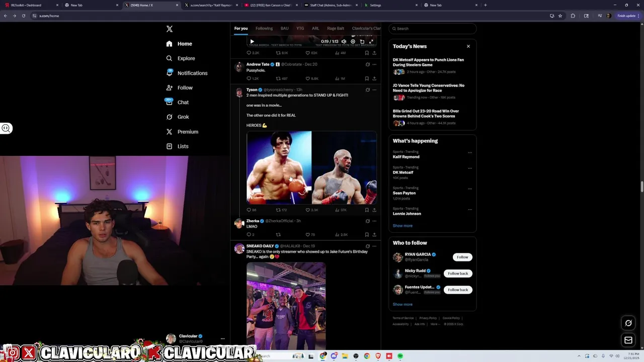The width and height of the screenshot is (644, 362).
Task: Open DK Metcalf punch news story
Action: click(432, 66)
